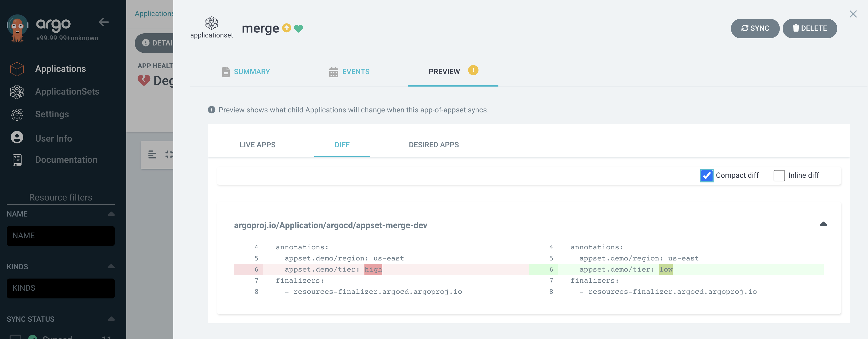Click the Documentation book icon
Screen dimensions: 868x339
click(17, 160)
